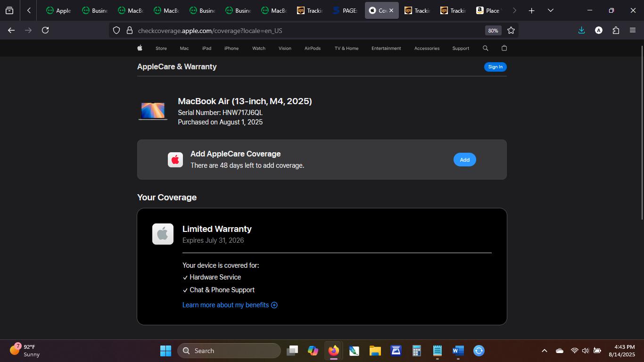Launch Copilot from the taskbar
Image resolution: width=644 pixels, height=362 pixels.
[313, 351]
